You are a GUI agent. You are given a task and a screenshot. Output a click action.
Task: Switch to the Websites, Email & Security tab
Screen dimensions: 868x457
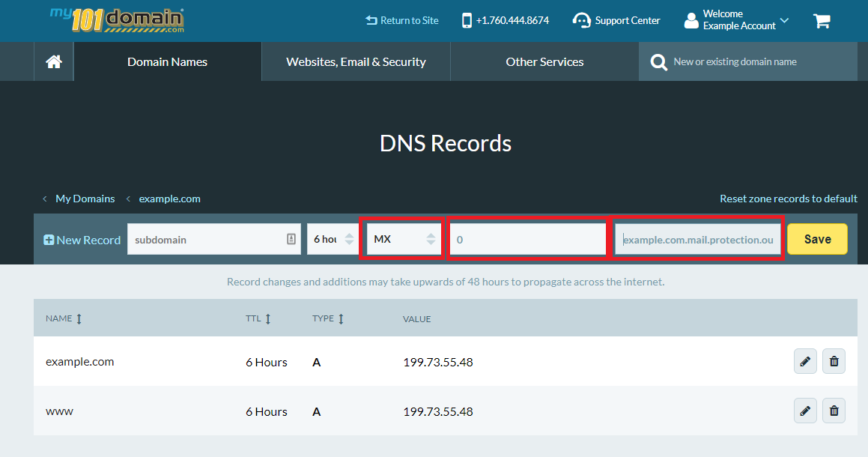click(355, 62)
